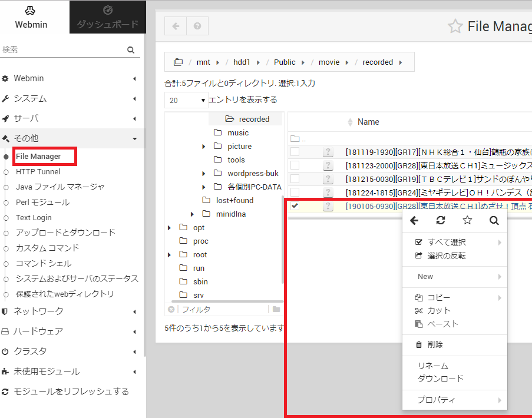Click the Webmin logo icon at top left
The image size is (532, 418).
pos(31,10)
